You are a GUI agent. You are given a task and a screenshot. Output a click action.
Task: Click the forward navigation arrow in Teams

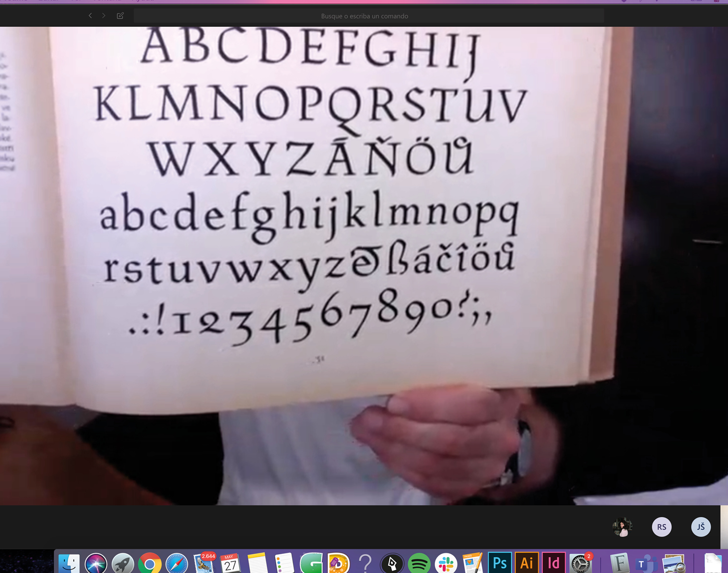coord(104,16)
